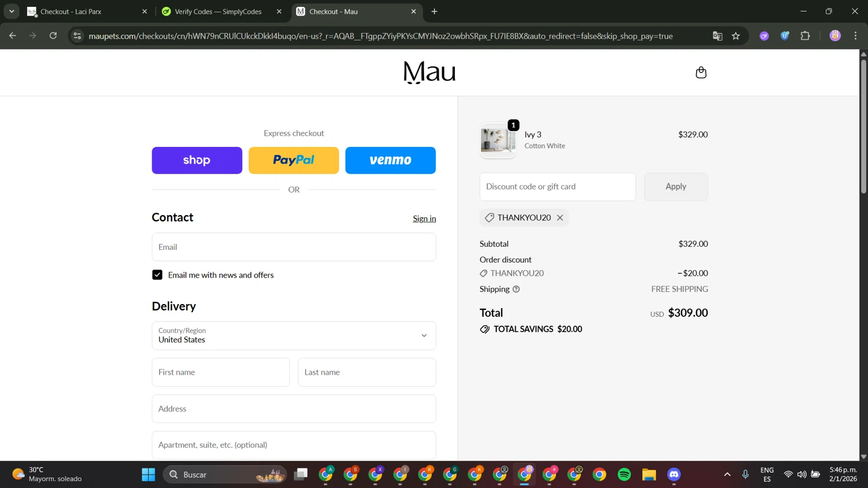Focus the Discount code or gift card field
The image size is (868, 488).
[x=558, y=187]
